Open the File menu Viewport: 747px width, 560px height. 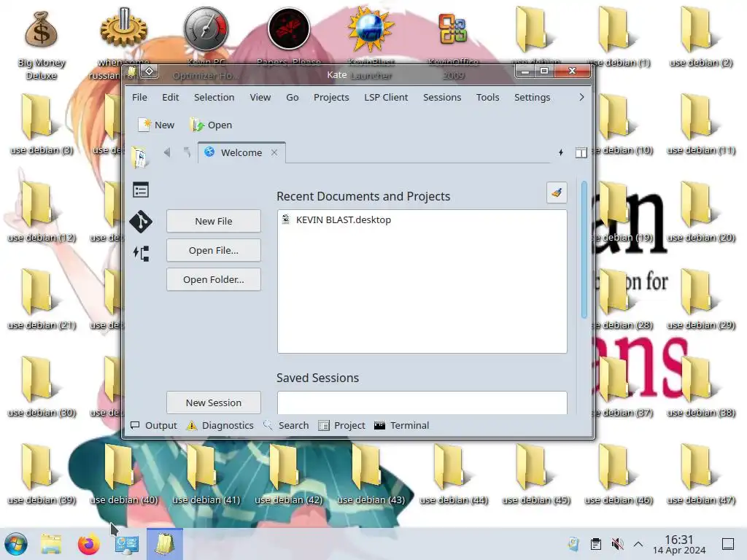coord(139,97)
